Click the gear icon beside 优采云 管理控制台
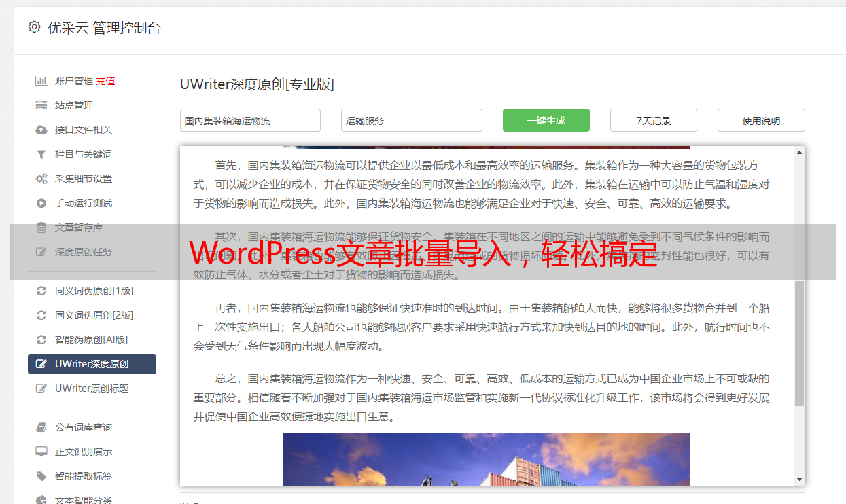This screenshot has width=846, height=504. [34, 27]
